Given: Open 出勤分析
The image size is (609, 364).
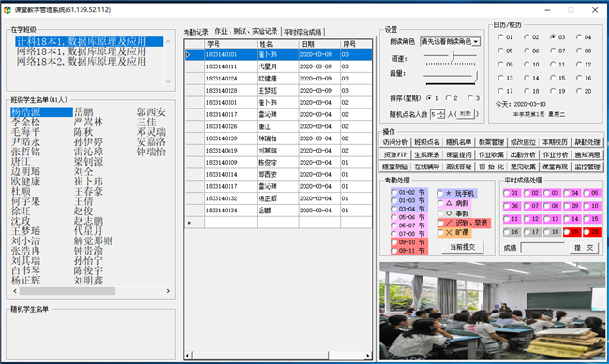Looking at the screenshot, I should (x=523, y=154).
